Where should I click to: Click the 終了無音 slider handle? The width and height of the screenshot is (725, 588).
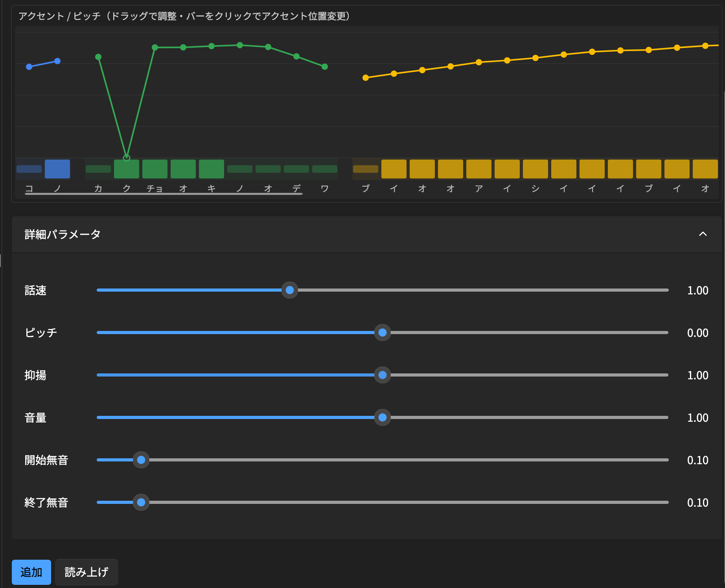pos(141,502)
